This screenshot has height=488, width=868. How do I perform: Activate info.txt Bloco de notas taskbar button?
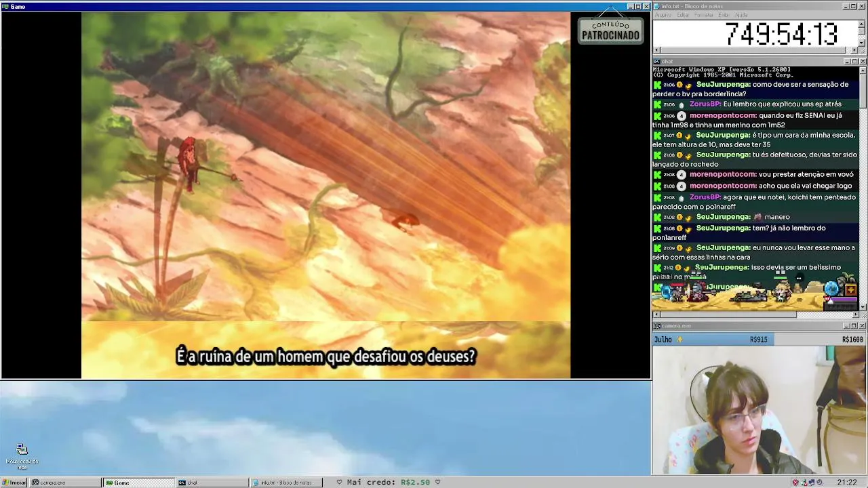point(286,483)
